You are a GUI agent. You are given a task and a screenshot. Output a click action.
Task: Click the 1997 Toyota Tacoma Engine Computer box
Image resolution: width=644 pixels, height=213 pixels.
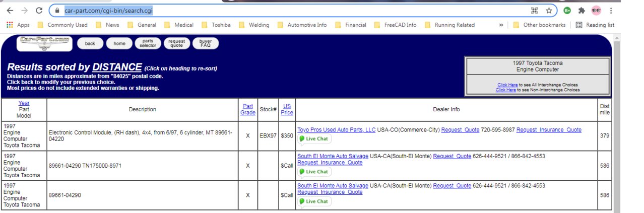click(537, 66)
